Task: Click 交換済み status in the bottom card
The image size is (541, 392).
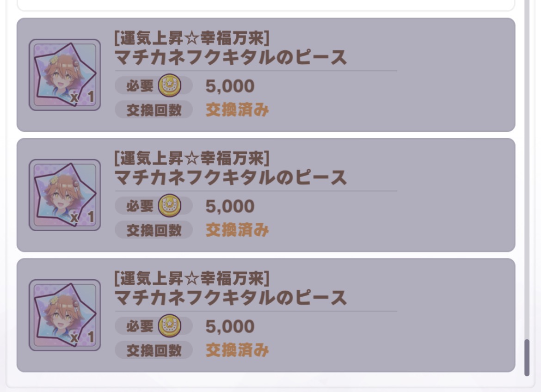Action: 237,350
